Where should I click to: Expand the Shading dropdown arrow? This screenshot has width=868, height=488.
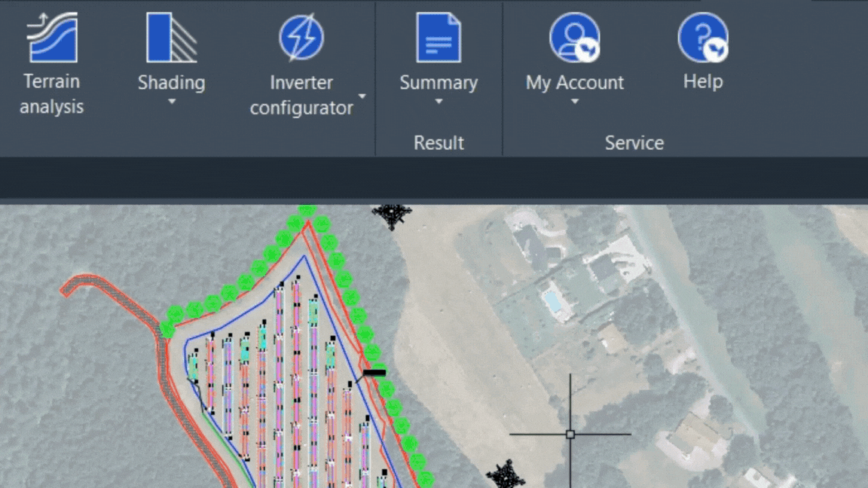pos(172,102)
